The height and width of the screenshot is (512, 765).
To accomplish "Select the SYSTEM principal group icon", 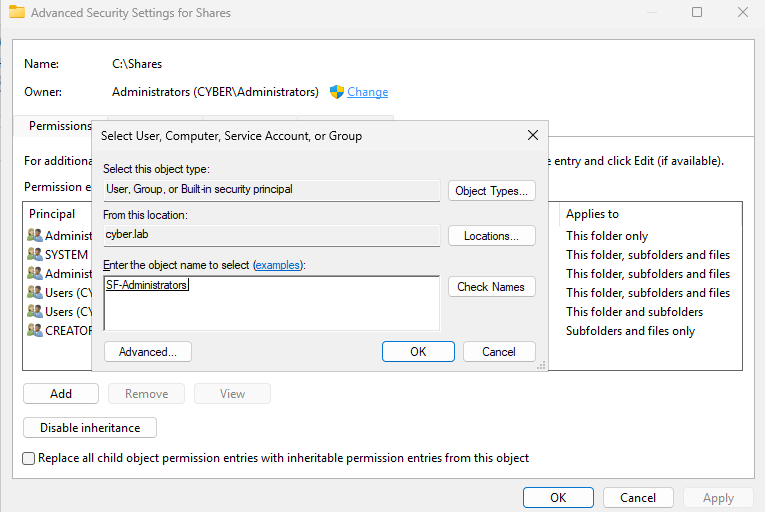I will point(35,255).
